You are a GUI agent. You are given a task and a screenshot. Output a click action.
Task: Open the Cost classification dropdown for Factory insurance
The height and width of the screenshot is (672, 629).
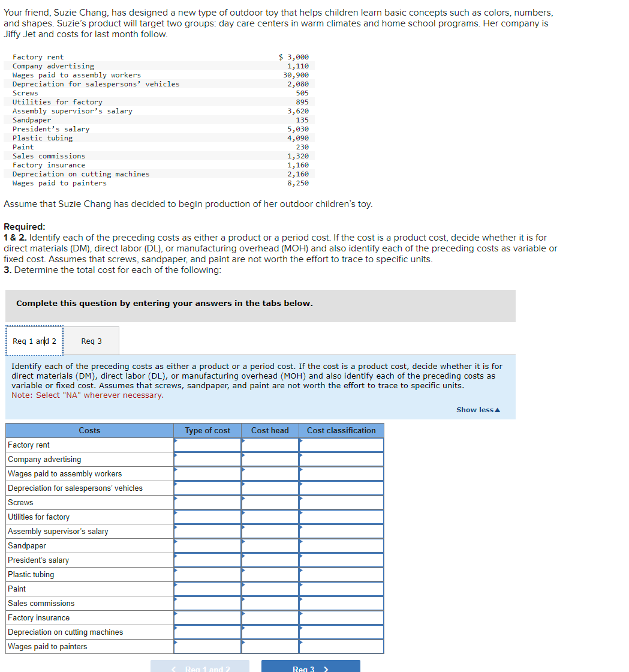(341, 617)
